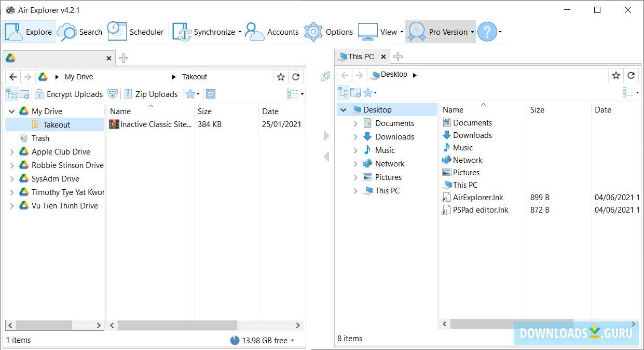Refresh the right Desktop pane

tap(631, 75)
